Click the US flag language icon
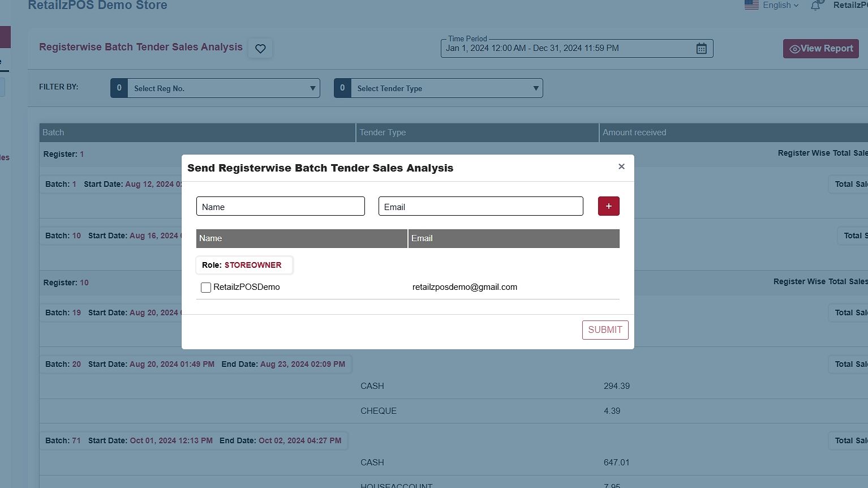868x488 pixels. (751, 5)
